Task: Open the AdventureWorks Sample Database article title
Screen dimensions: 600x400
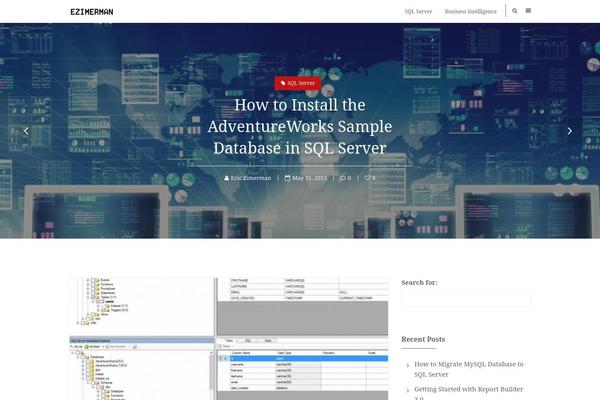Action: pyautogui.click(x=300, y=126)
